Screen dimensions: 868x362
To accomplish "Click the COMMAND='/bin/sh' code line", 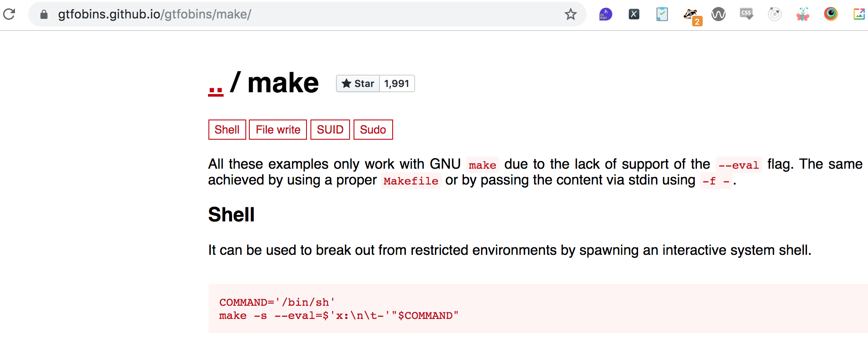I will 277,302.
